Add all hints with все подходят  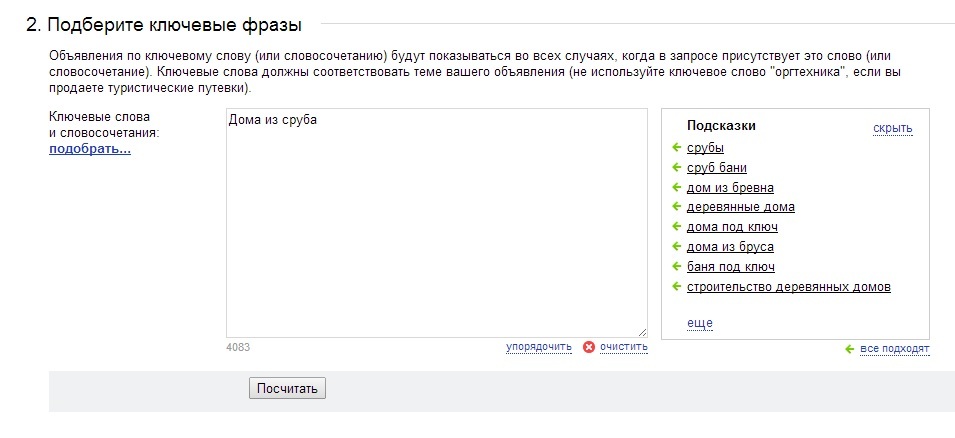[895, 349]
